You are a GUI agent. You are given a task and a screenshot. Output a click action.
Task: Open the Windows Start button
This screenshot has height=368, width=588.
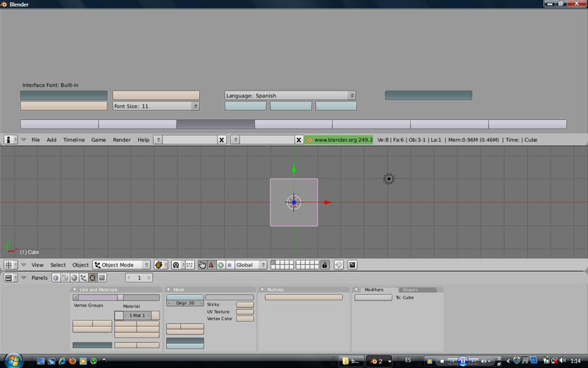(13, 361)
